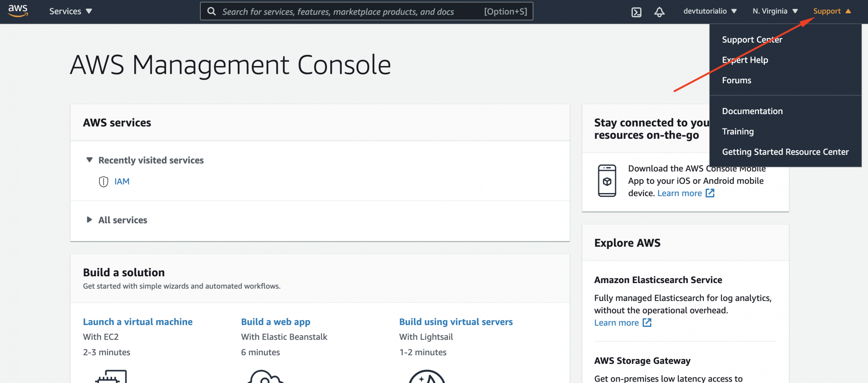Click external link icon beside Elasticsearch Learn more
The width and height of the screenshot is (868, 383).
click(x=647, y=322)
